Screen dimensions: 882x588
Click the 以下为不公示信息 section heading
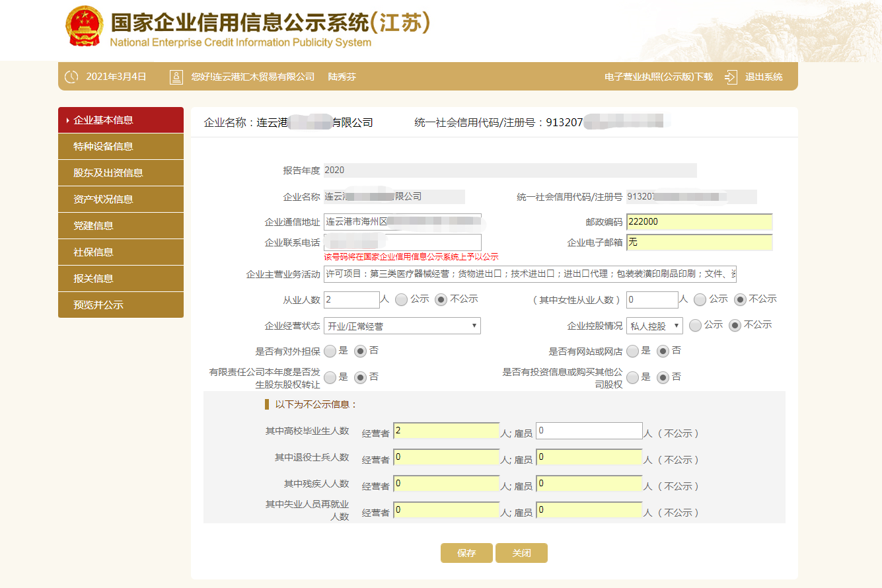315,404
